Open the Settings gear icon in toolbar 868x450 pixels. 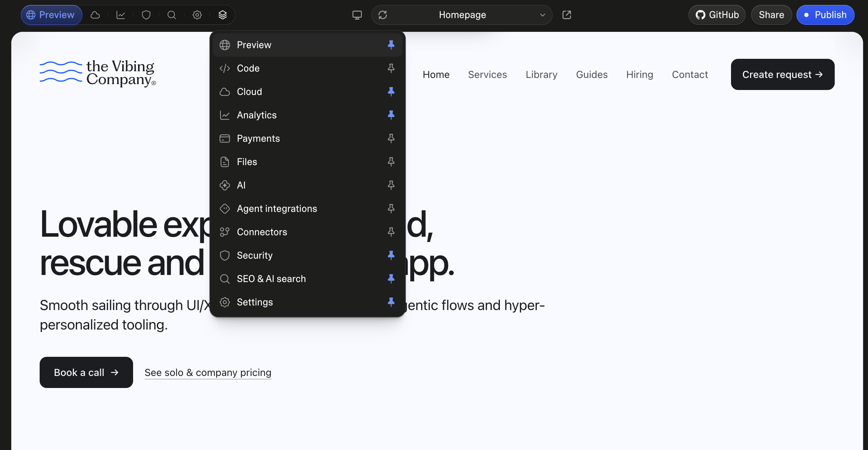click(197, 15)
